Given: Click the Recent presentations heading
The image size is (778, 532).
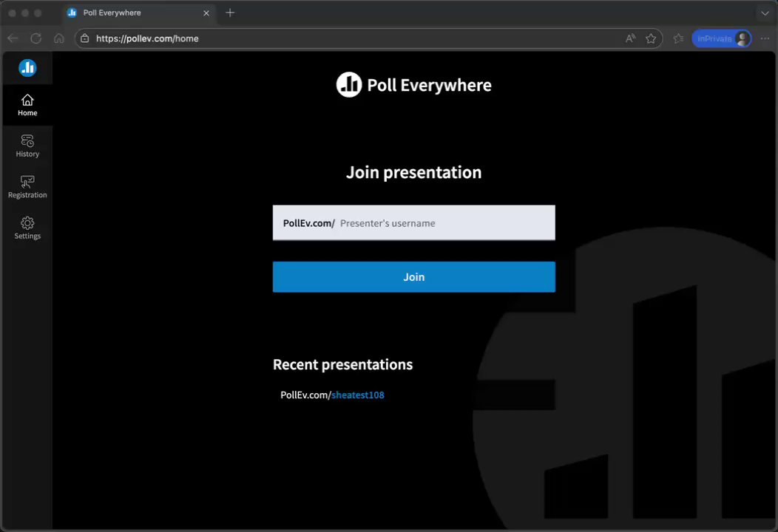Looking at the screenshot, I should point(343,364).
